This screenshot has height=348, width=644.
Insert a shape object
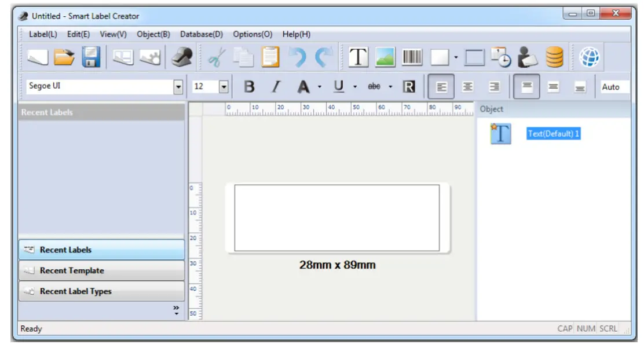coord(440,57)
